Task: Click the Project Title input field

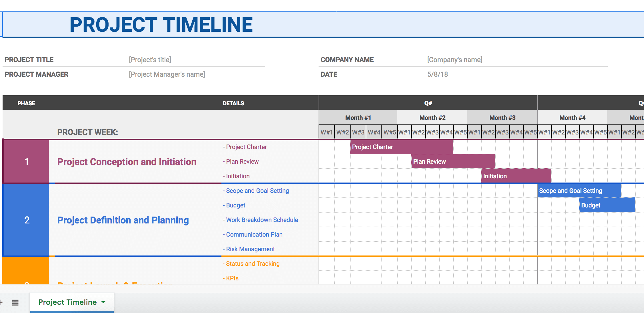Action: (150, 60)
